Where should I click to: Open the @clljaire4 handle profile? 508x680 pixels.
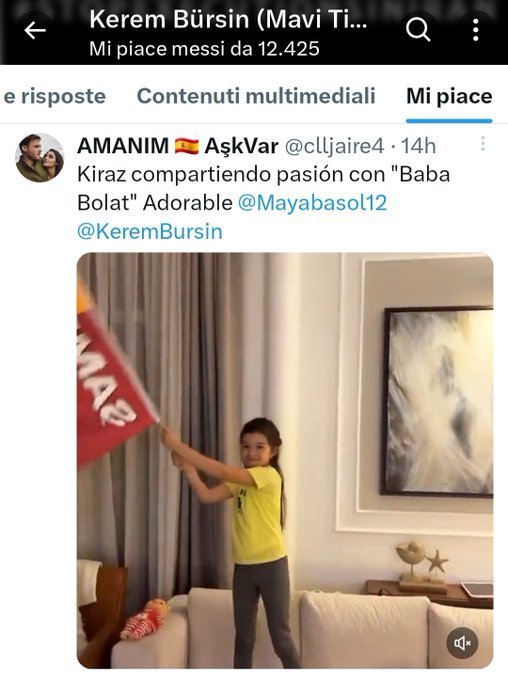point(334,146)
